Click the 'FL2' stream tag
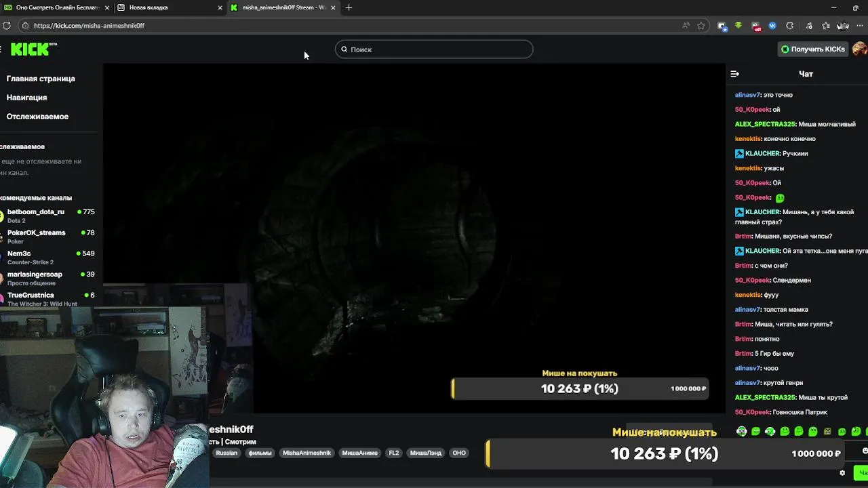Viewport: 868px width, 488px height. point(393,453)
